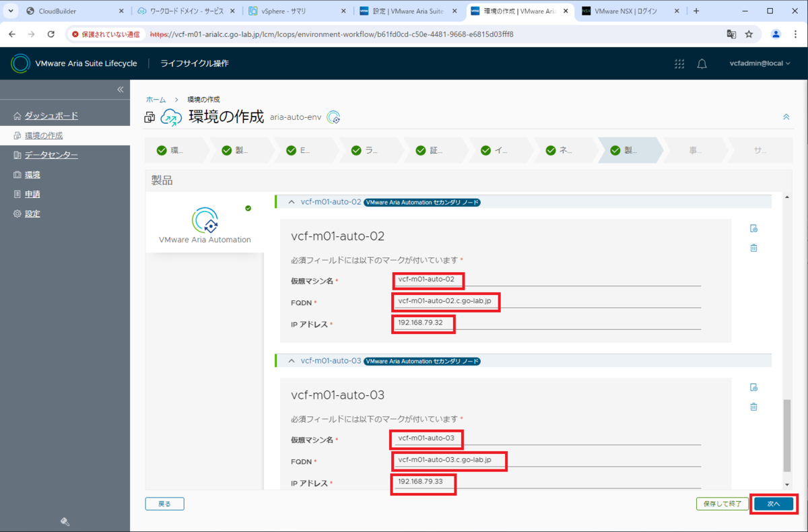This screenshot has width=808, height=532.
Task: Switch to the vSphere - サマリ browser tab
Action: [296, 11]
